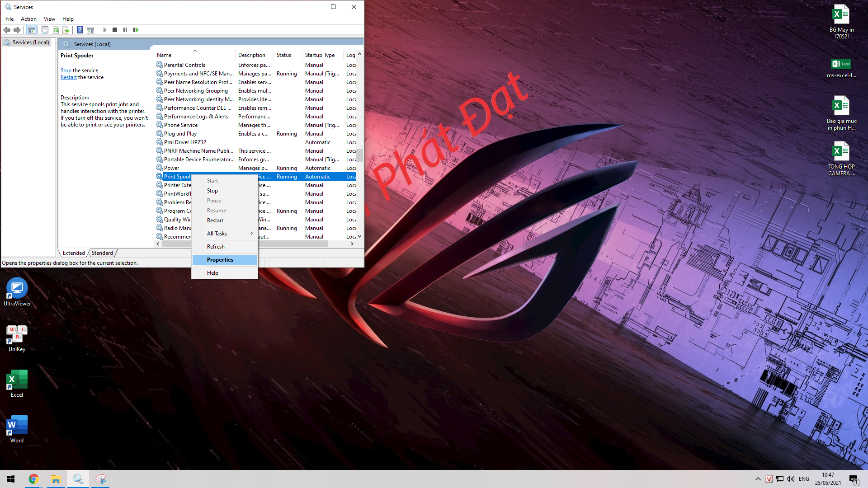Click the horizontal scrollbar right arrow
The height and width of the screenshot is (488, 868).
[x=352, y=244]
